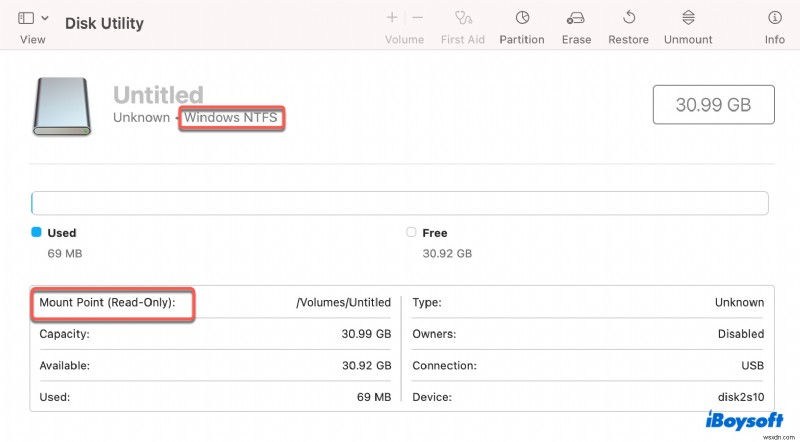Click the Unmount toolbar label
The width and height of the screenshot is (800, 442).
[688, 39]
